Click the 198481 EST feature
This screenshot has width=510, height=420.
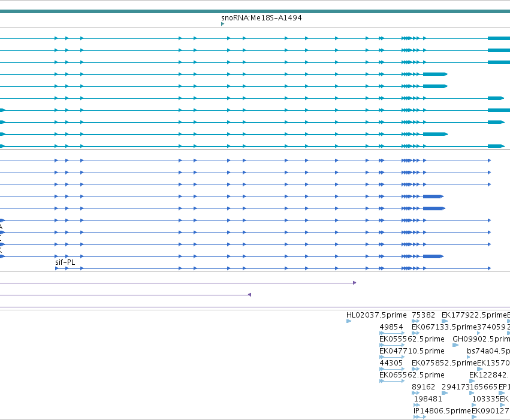(417, 405)
